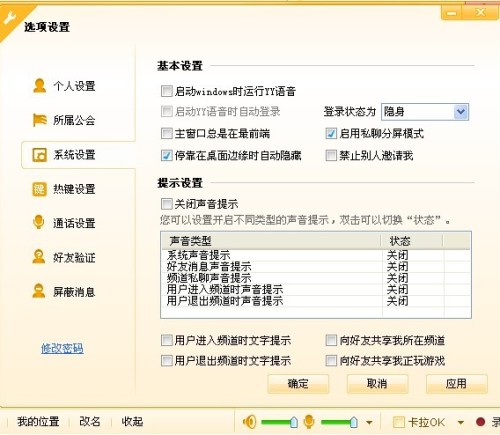The height and width of the screenshot is (435, 500).
Task: Select 系统设置 system settings icon
Action: coord(40,155)
